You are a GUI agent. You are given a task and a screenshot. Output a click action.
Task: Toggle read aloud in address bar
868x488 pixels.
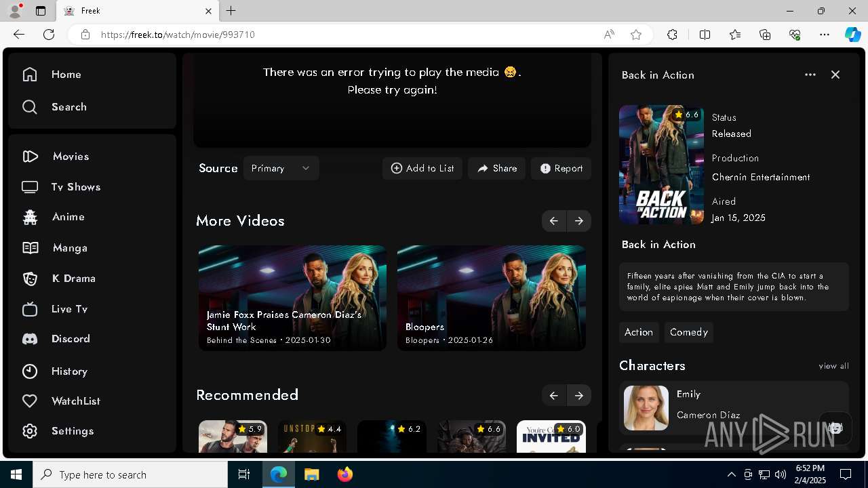[609, 35]
